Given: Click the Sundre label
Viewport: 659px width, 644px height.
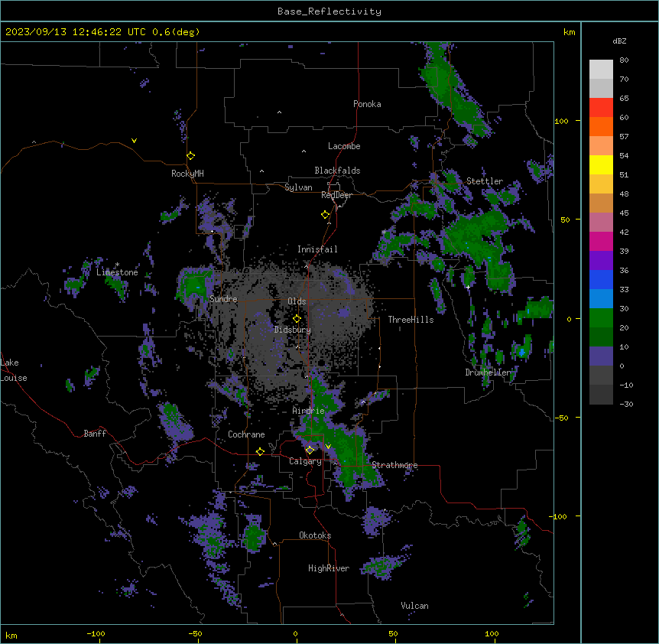Looking at the screenshot, I should tap(223, 299).
